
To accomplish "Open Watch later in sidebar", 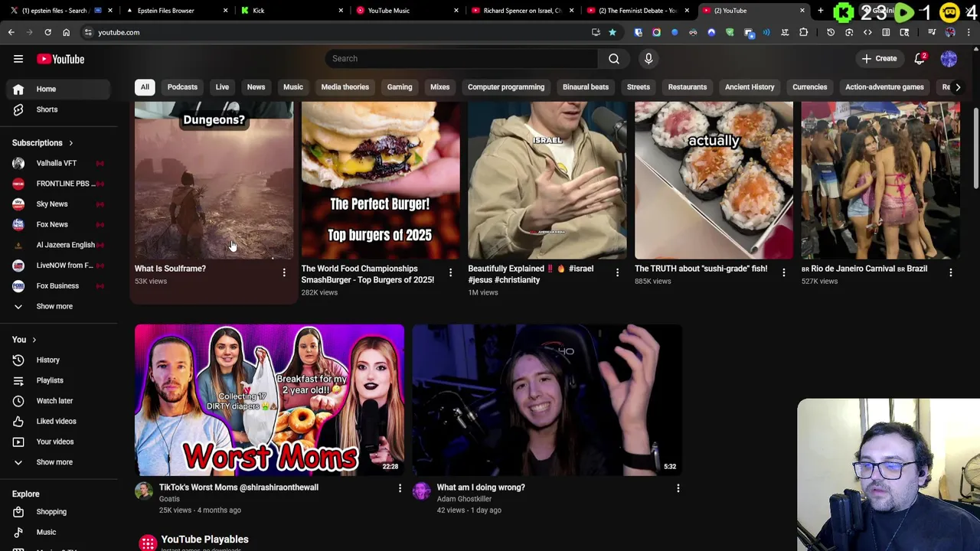I will 59,401.
